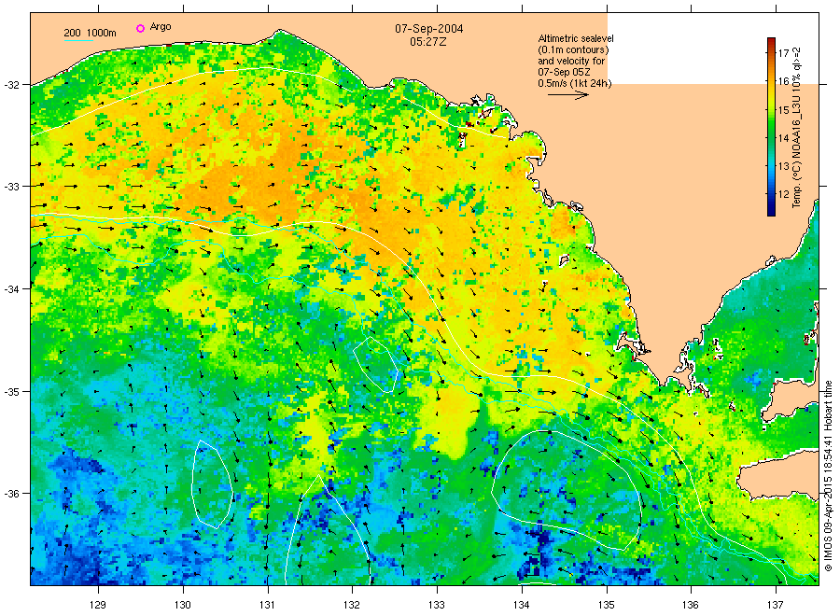Click the temperature color bar

[x=772, y=127]
